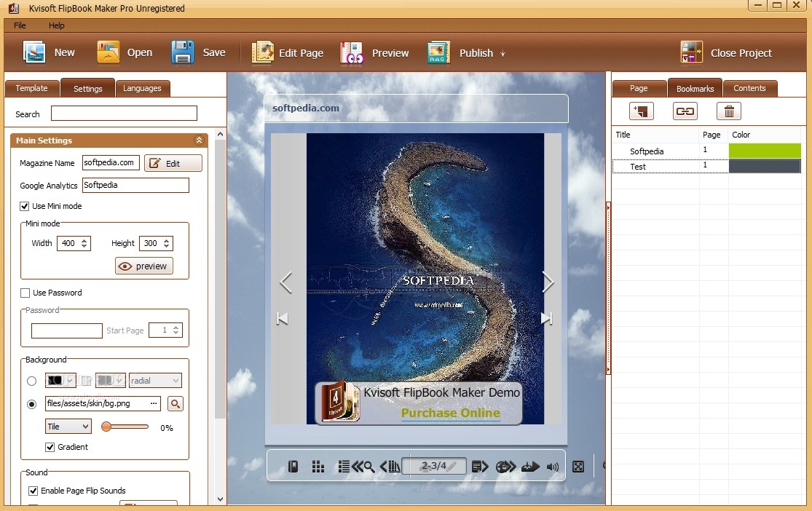Click the Google Analytics field
The image size is (812, 511).
pos(135,186)
